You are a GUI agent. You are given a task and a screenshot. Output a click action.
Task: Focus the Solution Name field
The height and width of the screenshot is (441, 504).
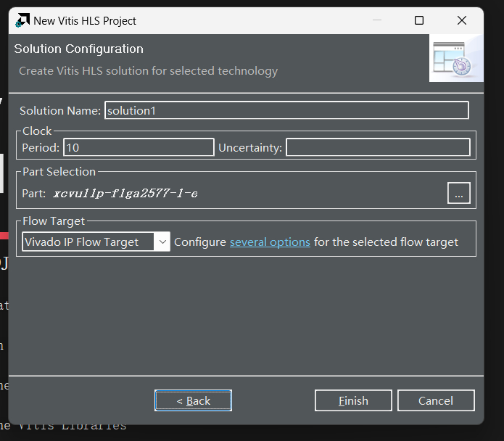[286, 110]
